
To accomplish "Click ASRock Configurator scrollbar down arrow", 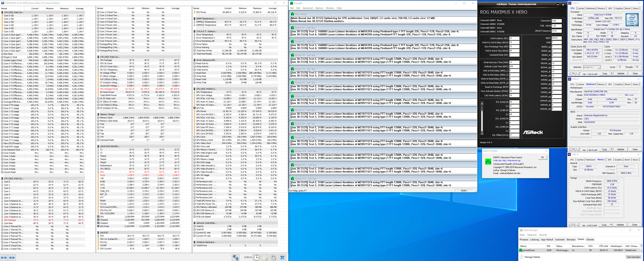I will [x=482, y=133].
